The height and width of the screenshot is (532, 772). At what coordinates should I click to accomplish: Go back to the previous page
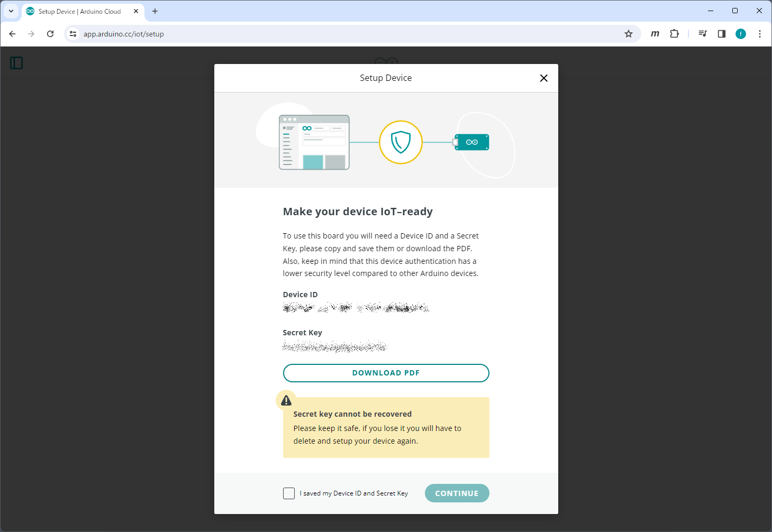(13, 34)
